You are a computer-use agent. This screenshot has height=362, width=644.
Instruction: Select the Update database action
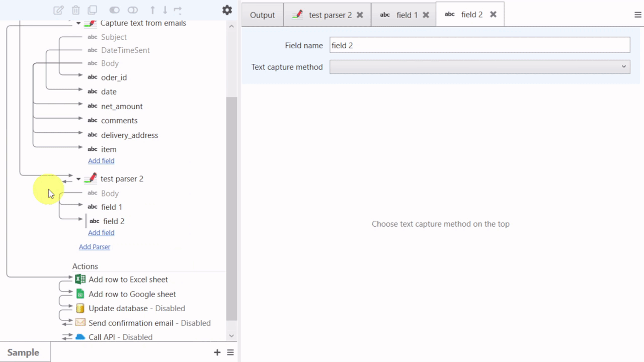pos(137,309)
